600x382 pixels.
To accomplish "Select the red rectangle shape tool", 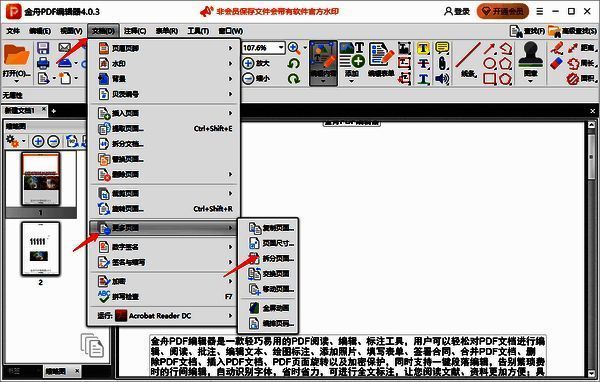I will click(x=489, y=78).
